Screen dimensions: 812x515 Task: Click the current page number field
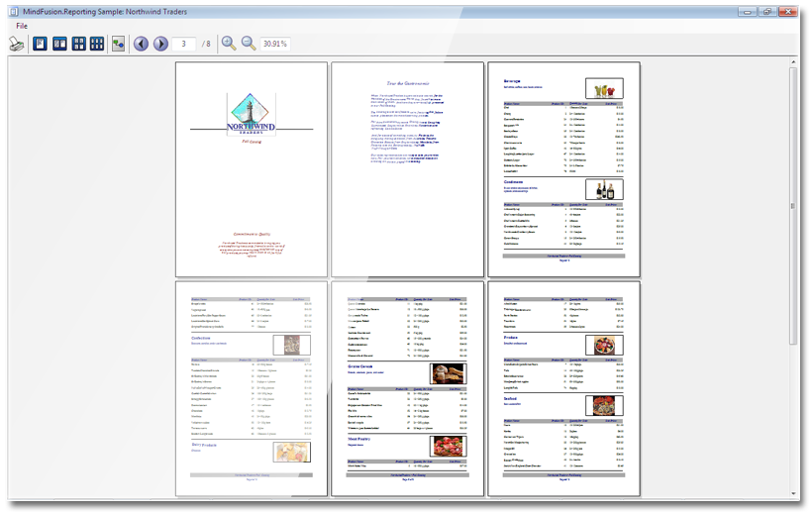[183, 44]
